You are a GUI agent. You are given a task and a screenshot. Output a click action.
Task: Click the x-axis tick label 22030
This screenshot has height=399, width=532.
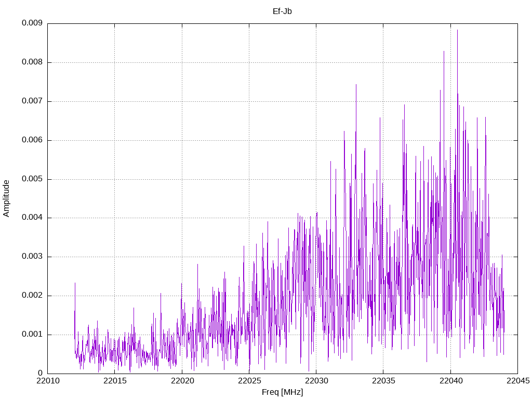tap(316, 381)
